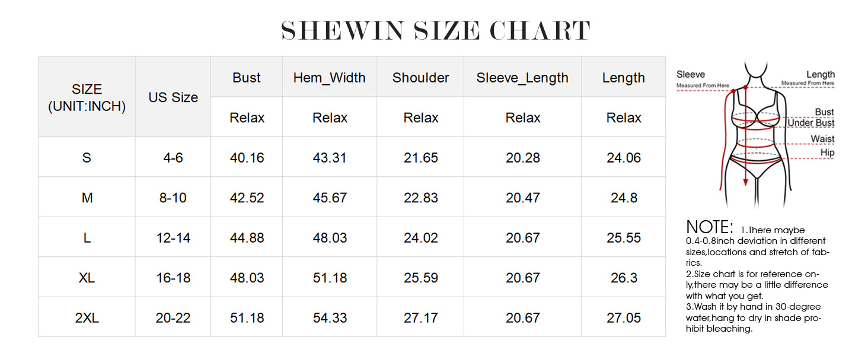
Task: Click the 16-18 US size cell
Action: click(x=173, y=278)
